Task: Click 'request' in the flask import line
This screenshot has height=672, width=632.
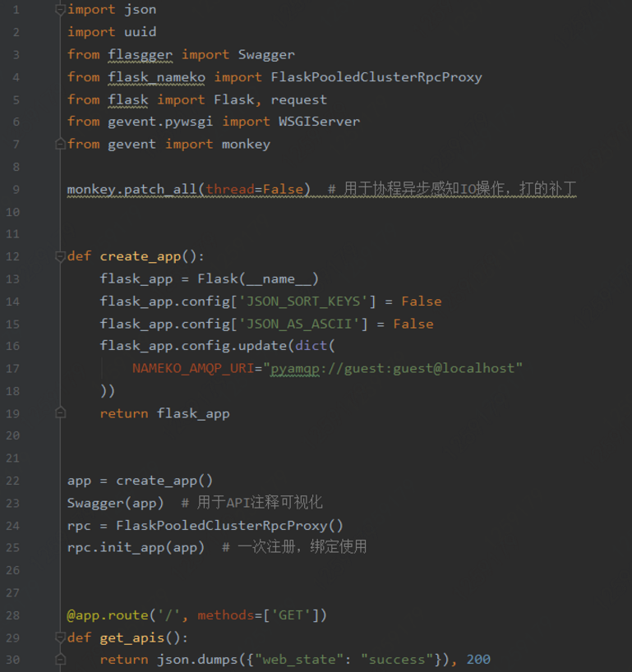Action: pyautogui.click(x=299, y=100)
